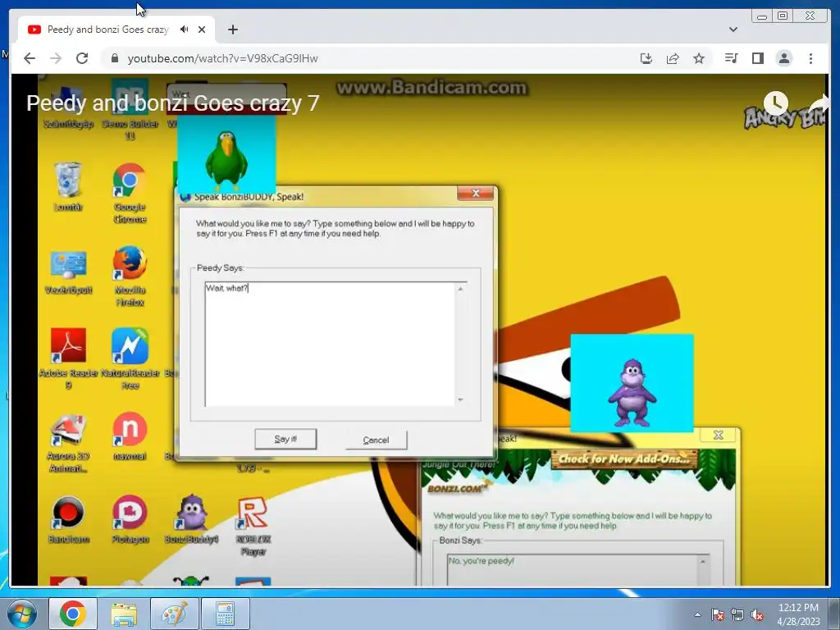Image resolution: width=840 pixels, height=630 pixels.
Task: Click the Mozilla Firefox desktop icon
Action: 130,276
